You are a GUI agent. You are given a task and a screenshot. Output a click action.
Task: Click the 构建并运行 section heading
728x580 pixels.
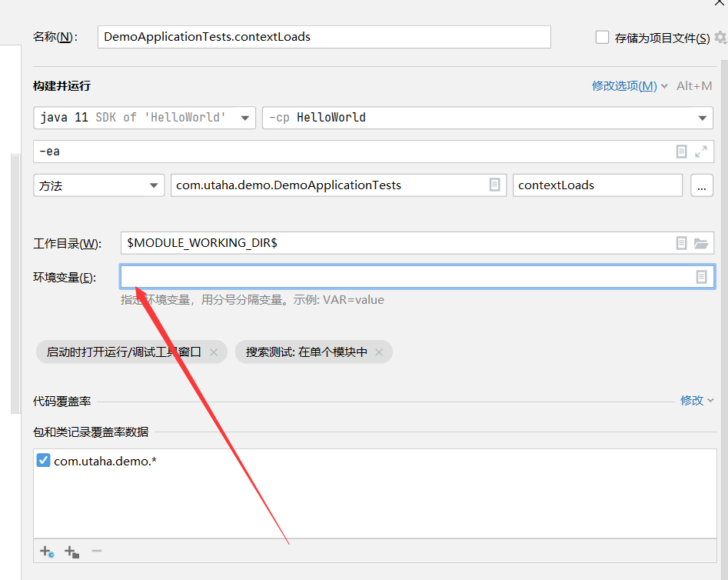tap(61, 86)
